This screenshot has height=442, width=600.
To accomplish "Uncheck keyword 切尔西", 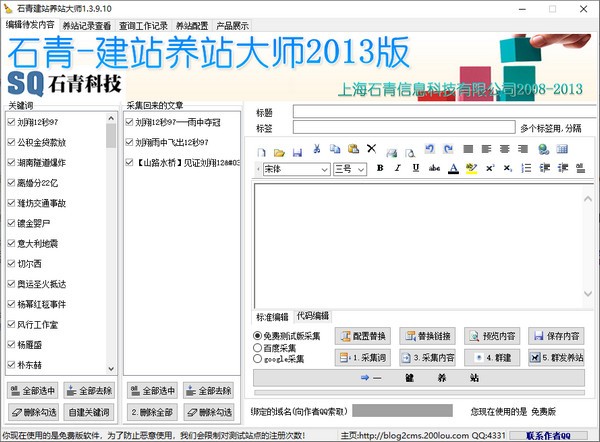I will [x=11, y=264].
